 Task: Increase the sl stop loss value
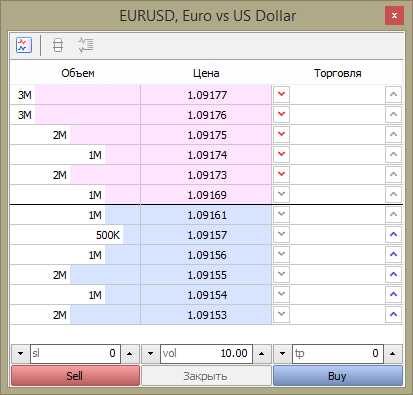[130, 354]
